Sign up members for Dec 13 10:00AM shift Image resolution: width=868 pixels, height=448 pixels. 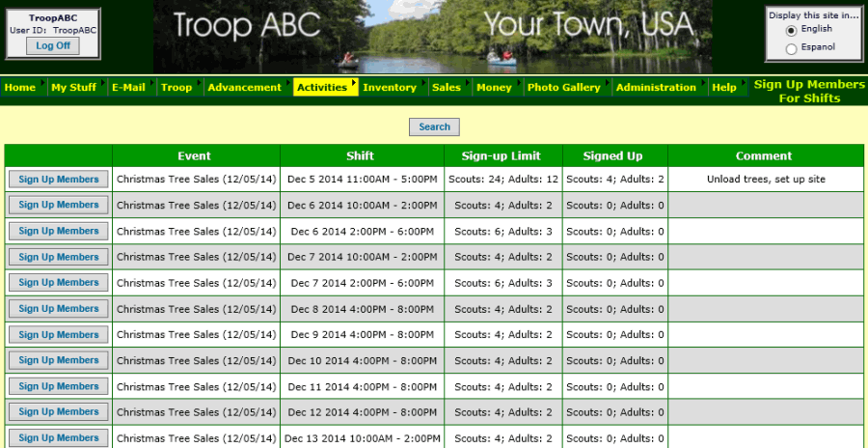click(x=59, y=437)
